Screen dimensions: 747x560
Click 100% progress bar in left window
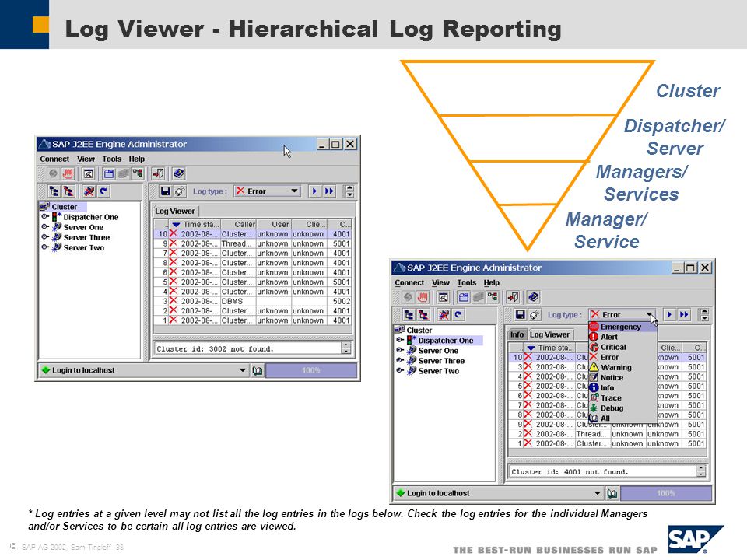(311, 370)
